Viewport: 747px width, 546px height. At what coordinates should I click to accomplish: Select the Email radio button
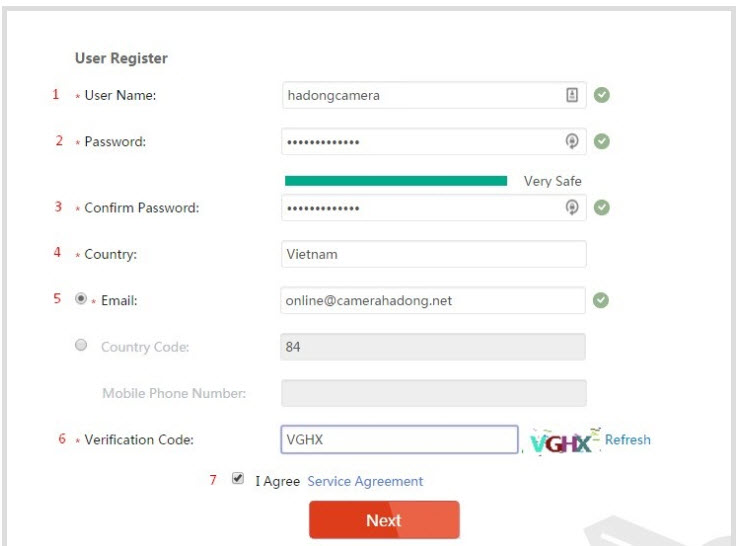[83, 299]
